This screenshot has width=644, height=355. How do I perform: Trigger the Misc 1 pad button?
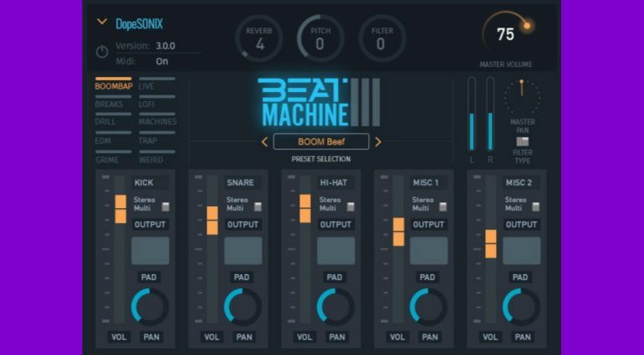tap(429, 251)
